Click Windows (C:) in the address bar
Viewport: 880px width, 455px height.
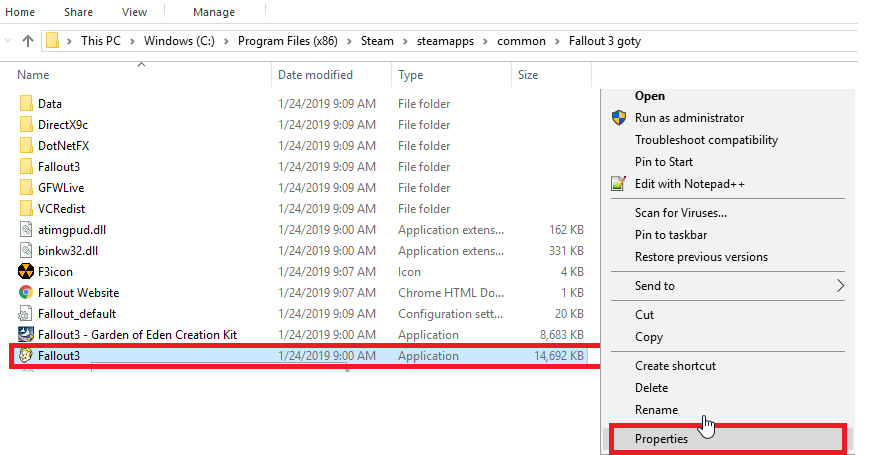coord(179,41)
